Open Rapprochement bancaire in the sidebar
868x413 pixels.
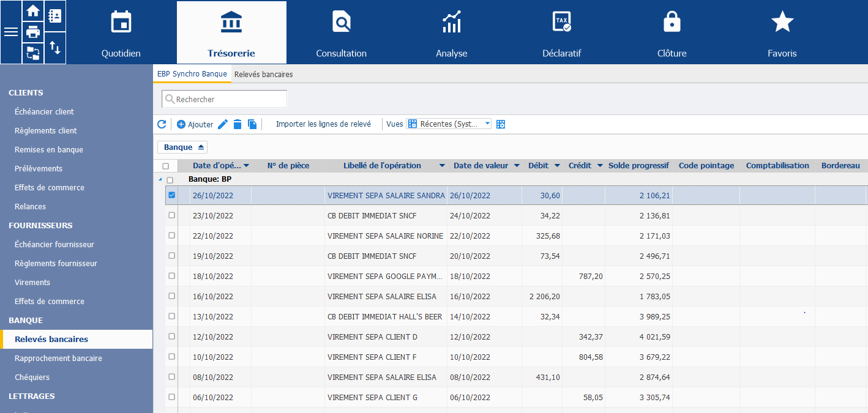[58, 359]
